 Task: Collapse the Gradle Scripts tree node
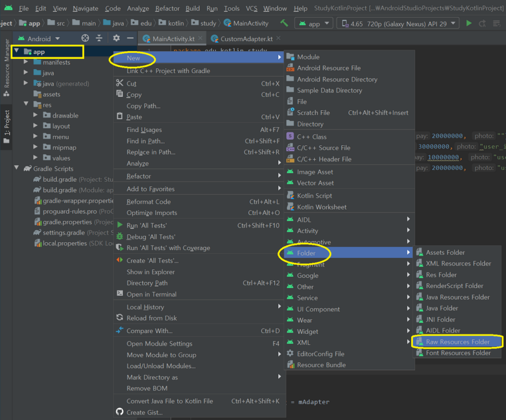(x=17, y=168)
